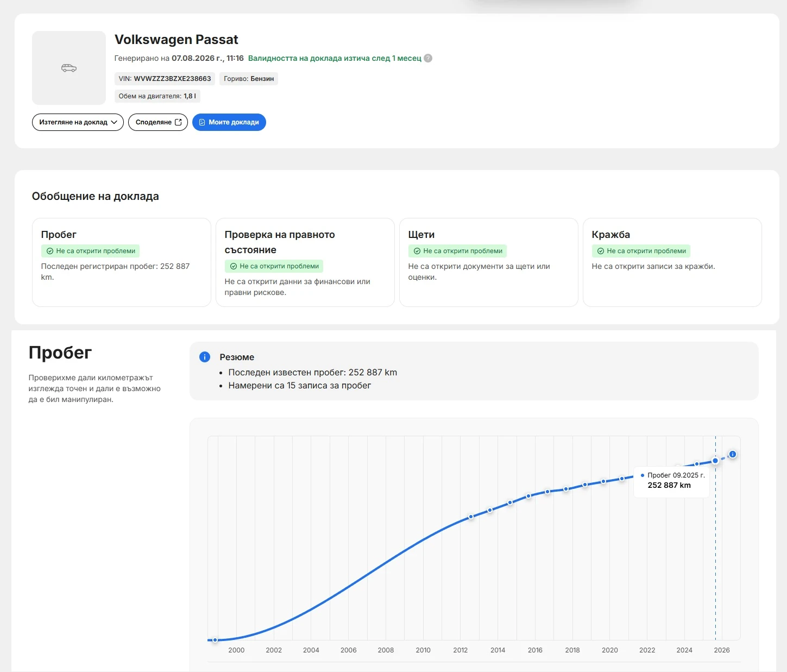Image resolution: width=787 pixels, height=672 pixels.
Task: Click the Volkswagen Passat title
Action: (x=177, y=40)
